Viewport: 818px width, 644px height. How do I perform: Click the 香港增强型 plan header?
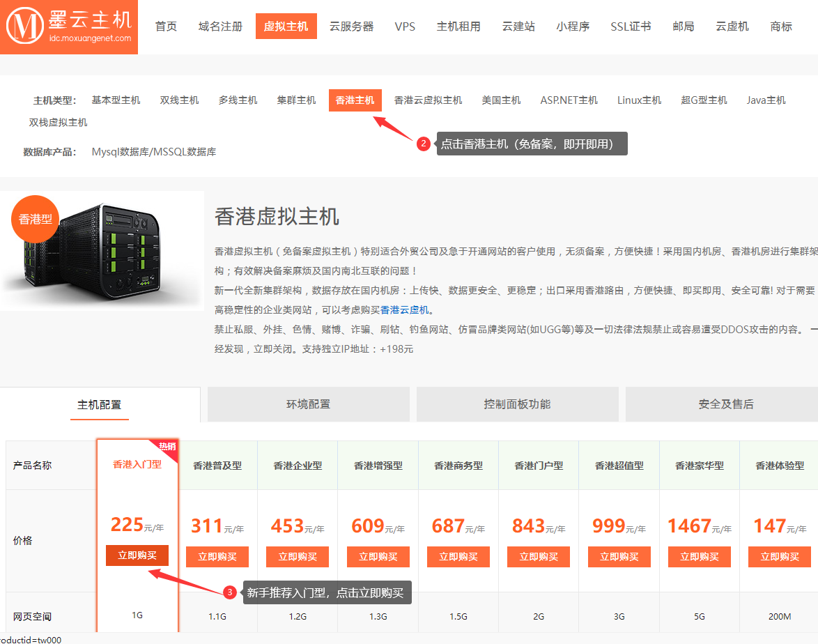coord(378,466)
